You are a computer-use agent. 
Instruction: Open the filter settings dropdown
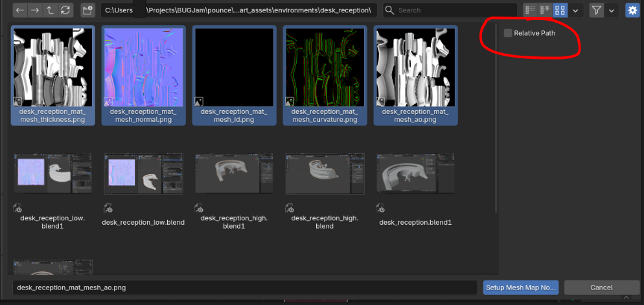pyautogui.click(x=612, y=10)
